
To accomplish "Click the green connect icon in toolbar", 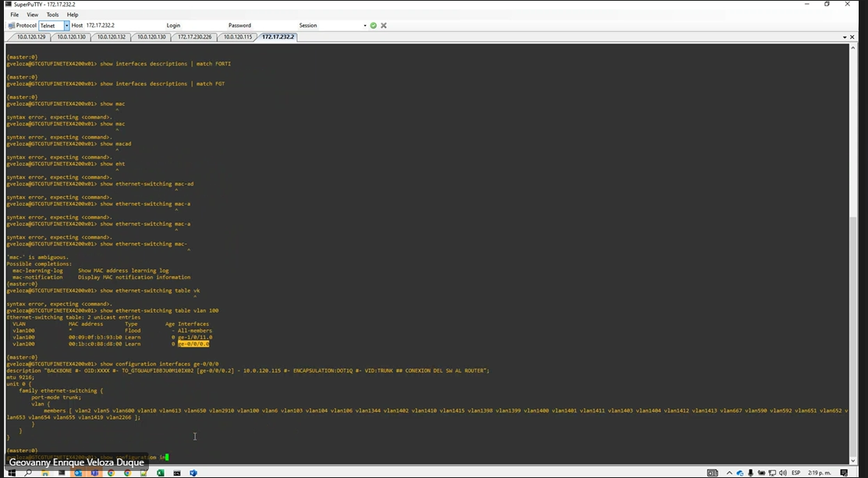I will [374, 26].
